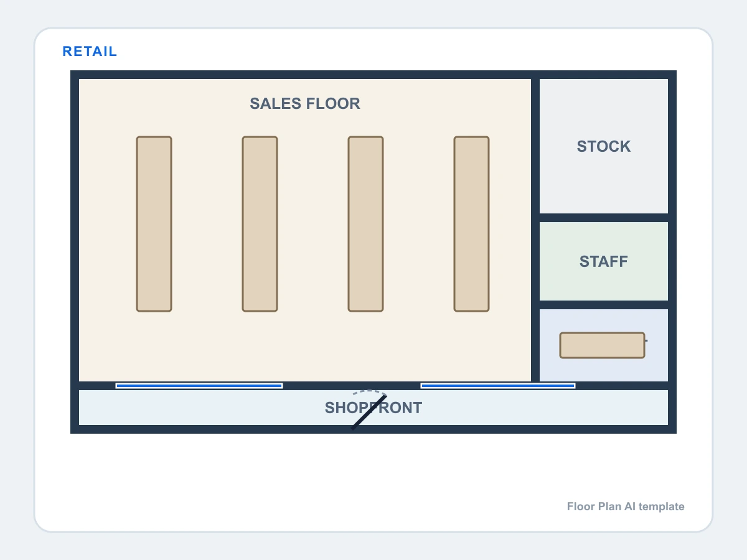Screen dimensions: 747x560
Task: Click the RETAIL heading text
Action: pos(90,52)
